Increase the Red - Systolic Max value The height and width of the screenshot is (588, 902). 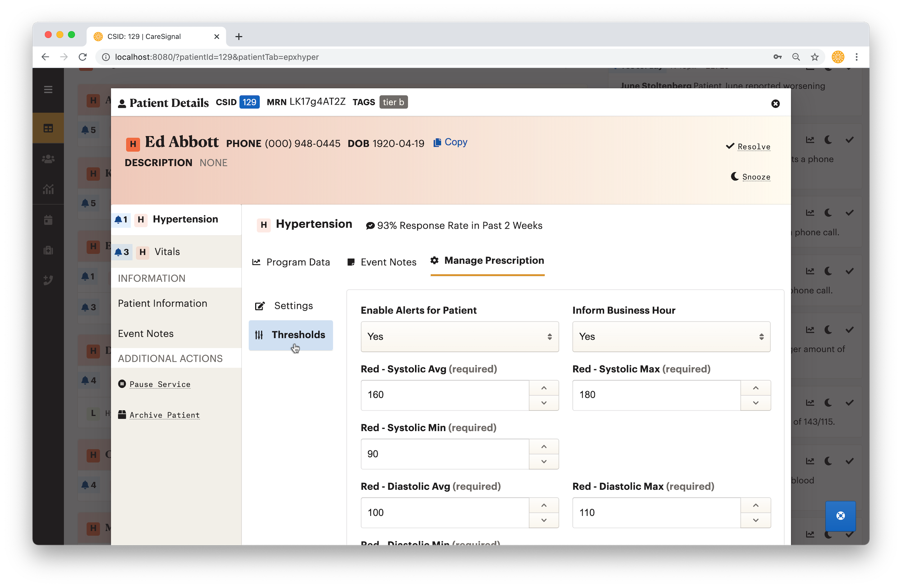tap(755, 388)
